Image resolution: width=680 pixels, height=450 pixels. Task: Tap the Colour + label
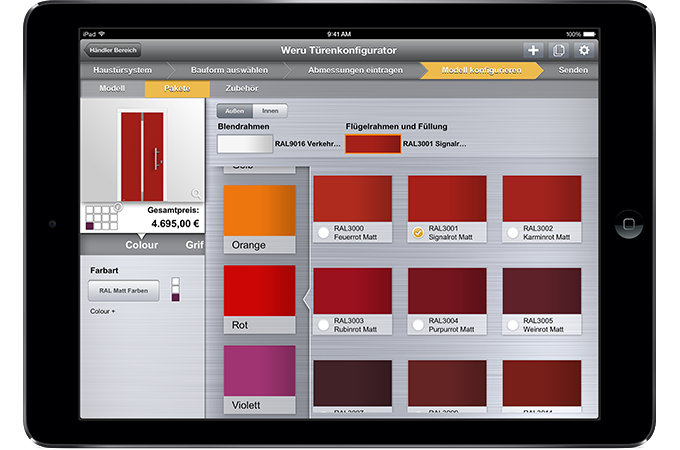coord(102,311)
